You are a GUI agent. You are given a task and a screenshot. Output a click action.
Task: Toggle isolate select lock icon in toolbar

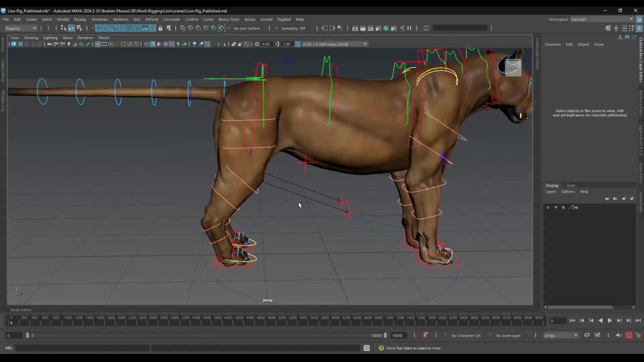point(161,28)
